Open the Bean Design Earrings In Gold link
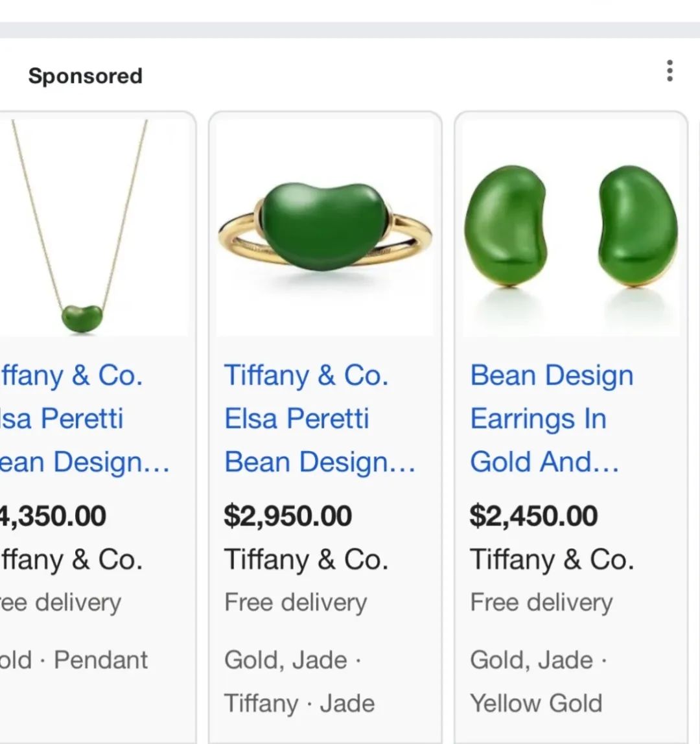The width and height of the screenshot is (700, 744). click(552, 419)
